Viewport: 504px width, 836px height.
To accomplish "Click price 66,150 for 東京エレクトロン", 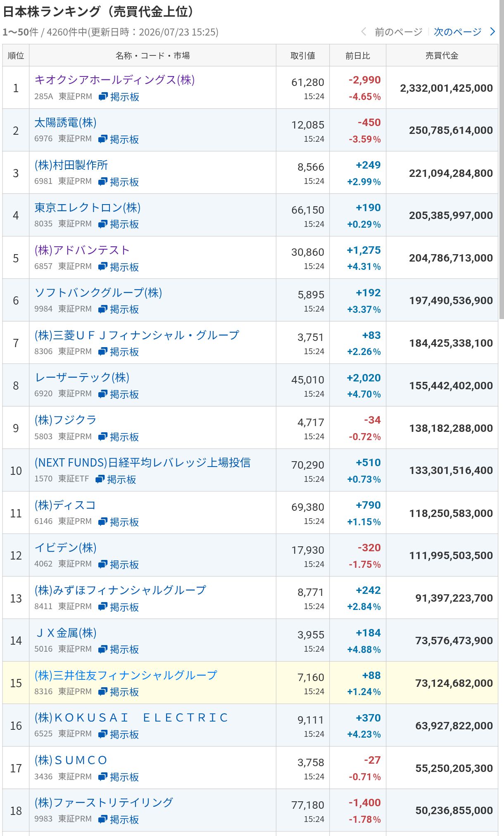I will pyautogui.click(x=308, y=210).
